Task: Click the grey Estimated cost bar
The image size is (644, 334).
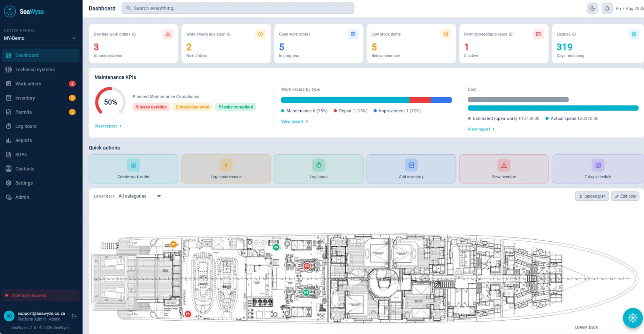Action: tap(518, 100)
